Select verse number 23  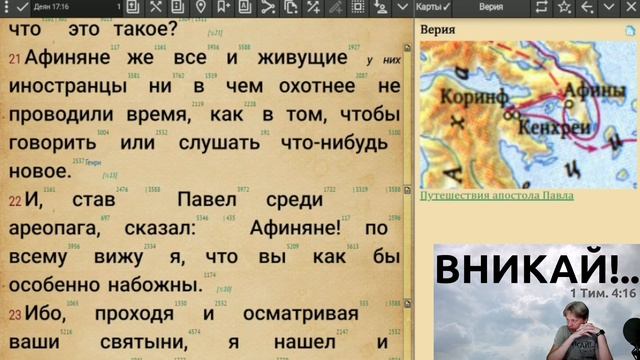coord(15,315)
